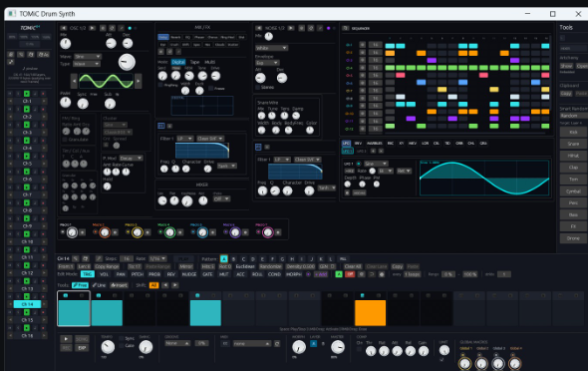588x371 pixels.
Task: Select the Insert tool
Action: point(119,285)
